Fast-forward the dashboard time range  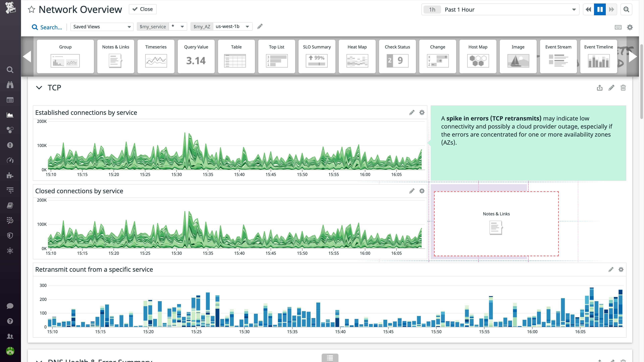point(611,9)
